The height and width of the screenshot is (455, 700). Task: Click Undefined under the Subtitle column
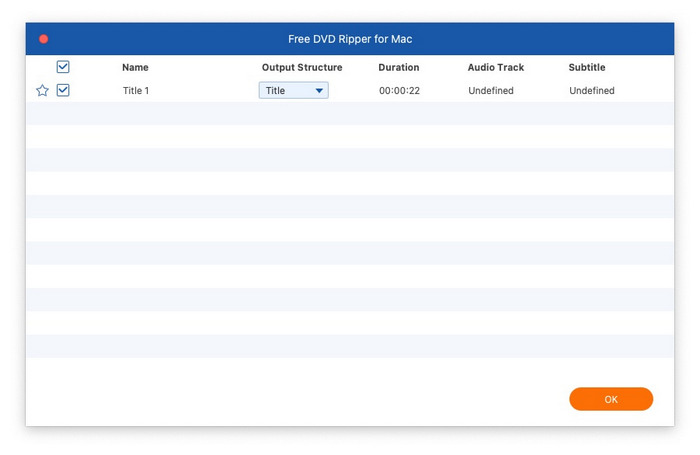[592, 91]
